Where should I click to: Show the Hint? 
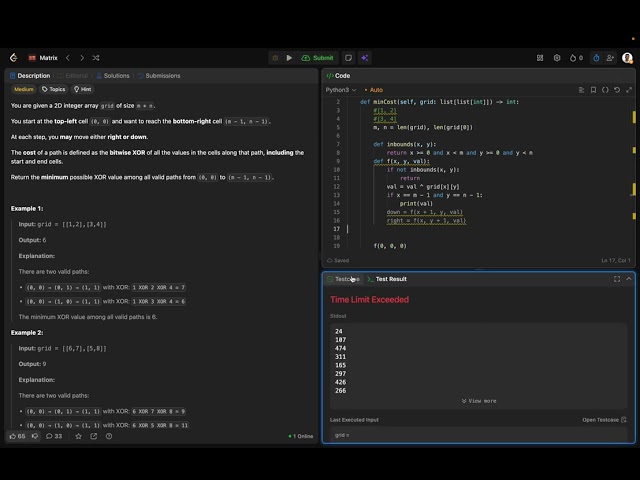(x=82, y=89)
